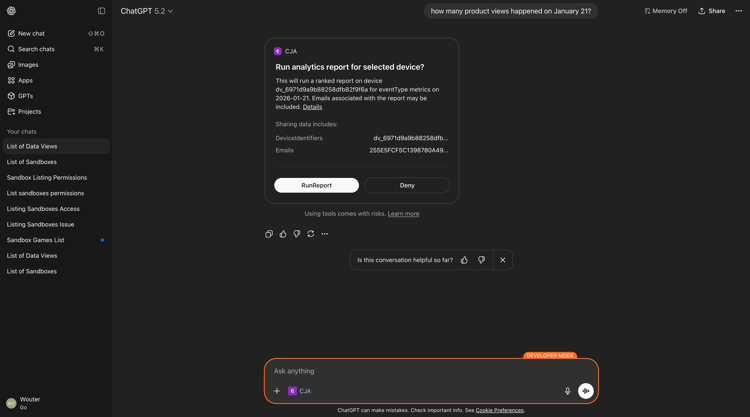750x417 pixels.
Task: Open the Projects section
Action: point(56,111)
